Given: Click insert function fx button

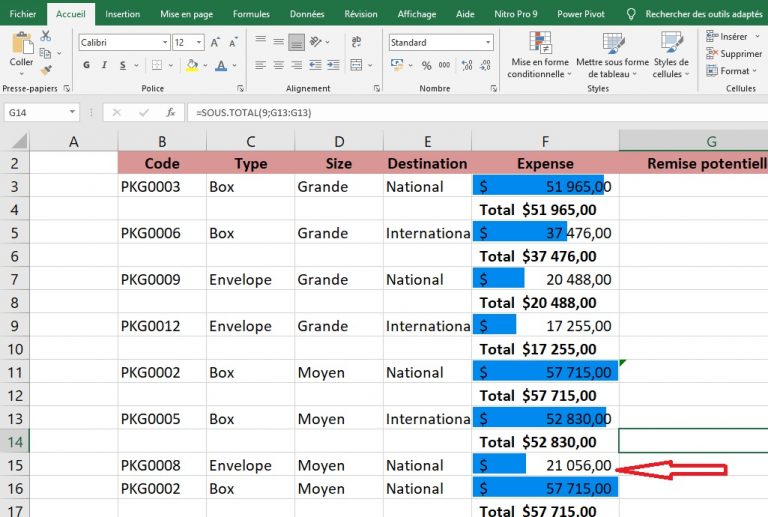Looking at the screenshot, I should tap(170, 113).
